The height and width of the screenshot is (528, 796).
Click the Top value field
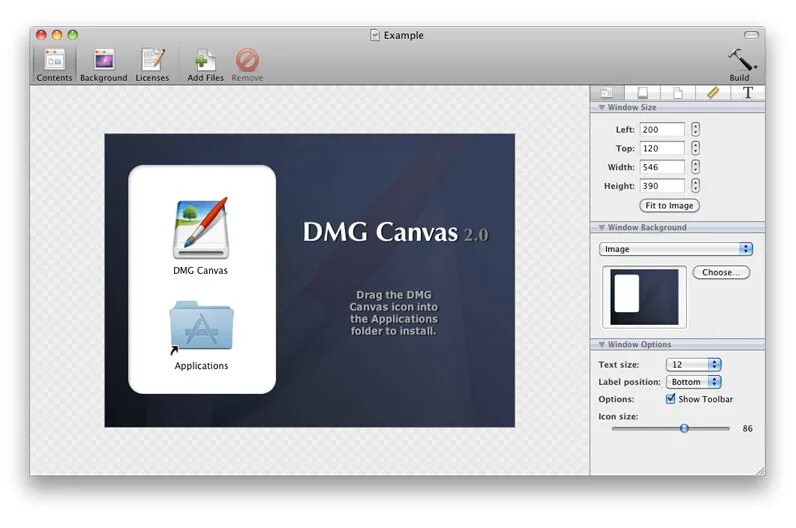tap(662, 148)
